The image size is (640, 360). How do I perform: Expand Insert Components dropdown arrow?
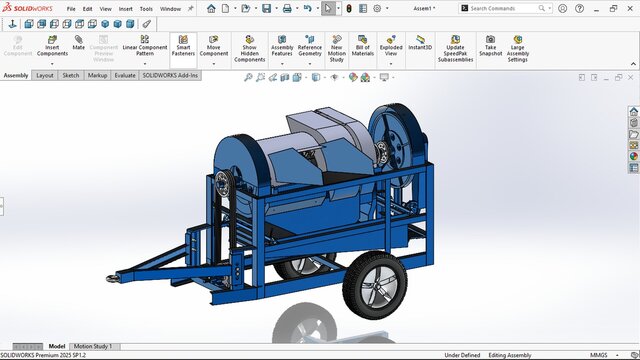(52, 64)
